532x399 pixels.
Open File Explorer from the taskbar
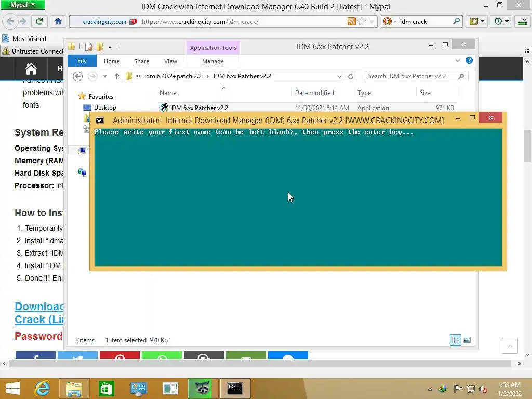(x=74, y=389)
